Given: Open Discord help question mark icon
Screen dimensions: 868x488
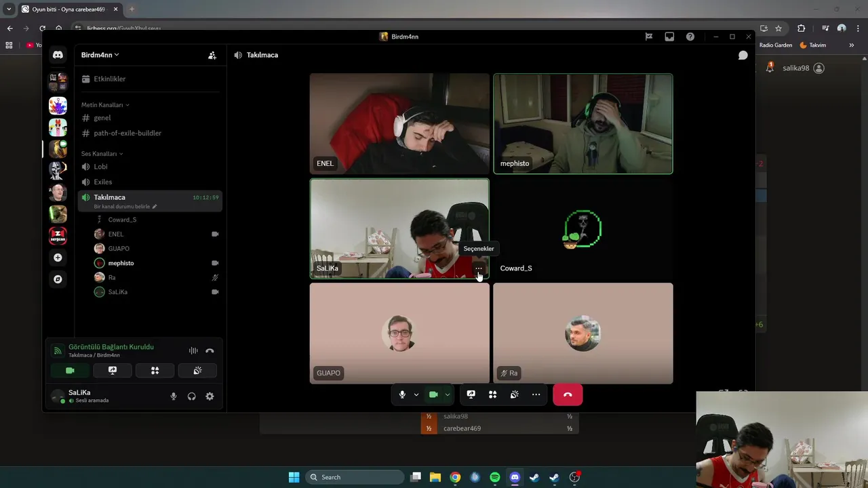Looking at the screenshot, I should click(690, 37).
